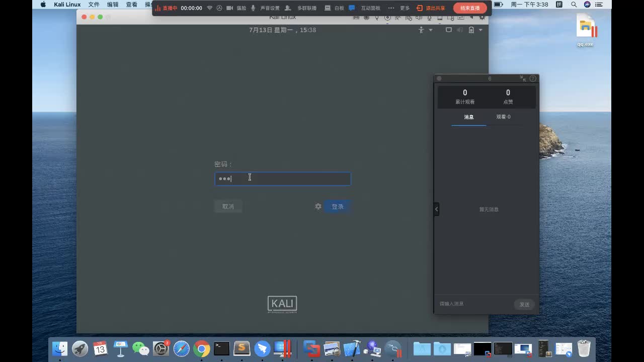This screenshot has width=644, height=362.
Task: Open 更多 more options in live toolbar
Action: pos(398,8)
